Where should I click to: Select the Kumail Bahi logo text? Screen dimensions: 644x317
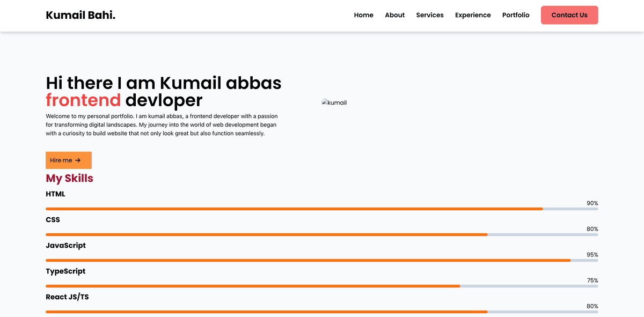[x=80, y=15]
